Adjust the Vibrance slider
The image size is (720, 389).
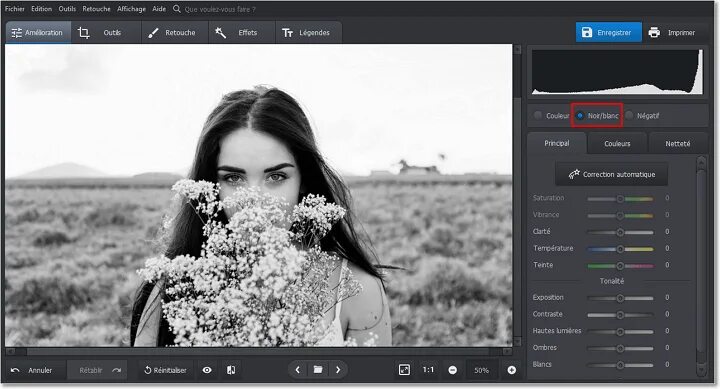pos(620,215)
